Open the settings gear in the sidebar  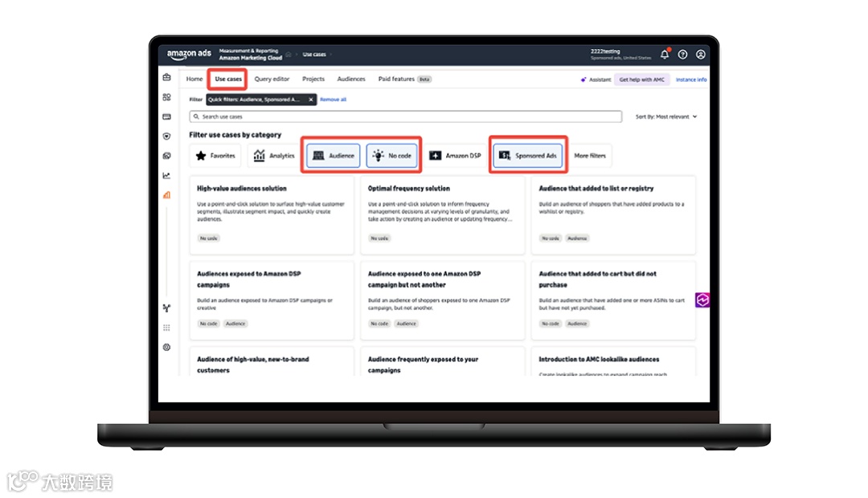coord(166,348)
